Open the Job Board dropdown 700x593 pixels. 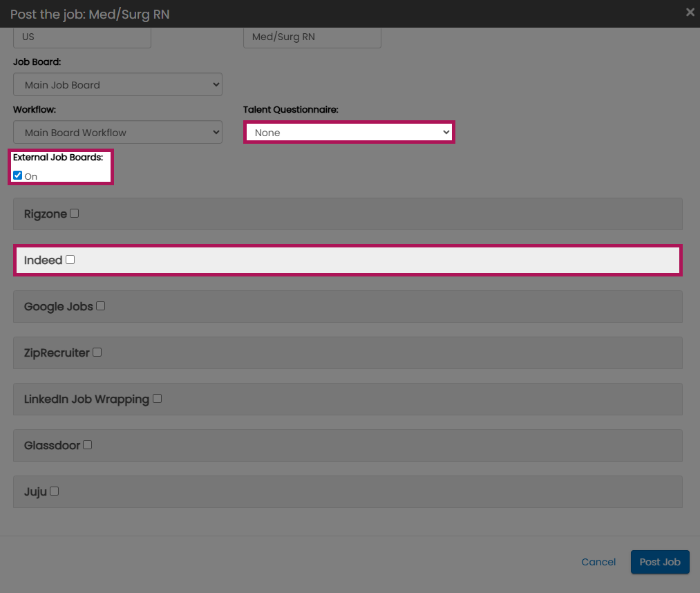(x=118, y=84)
